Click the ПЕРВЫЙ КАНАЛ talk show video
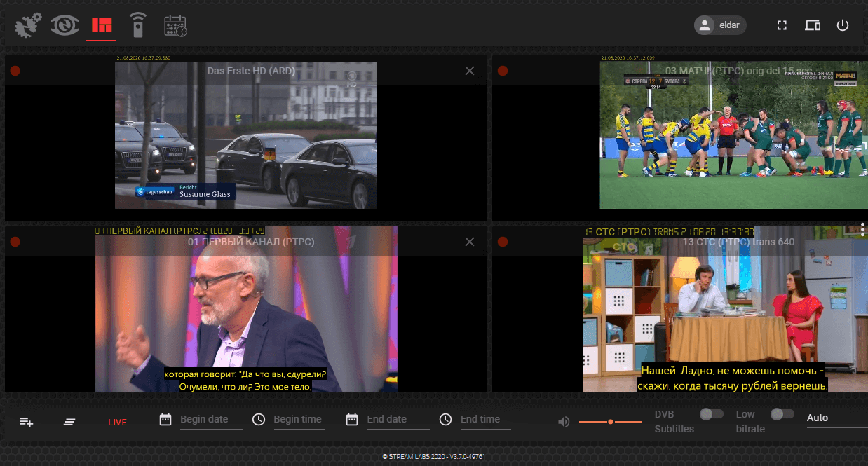 pos(246,309)
